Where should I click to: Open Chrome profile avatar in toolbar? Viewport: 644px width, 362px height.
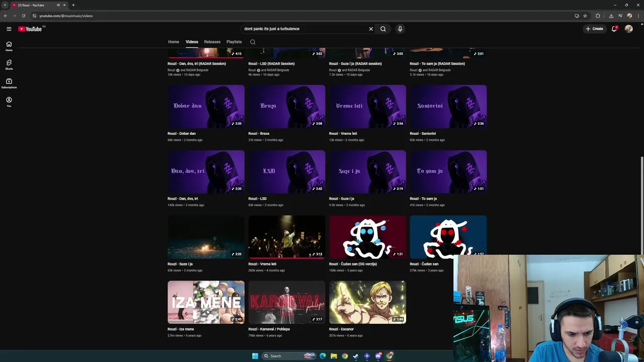(629, 16)
